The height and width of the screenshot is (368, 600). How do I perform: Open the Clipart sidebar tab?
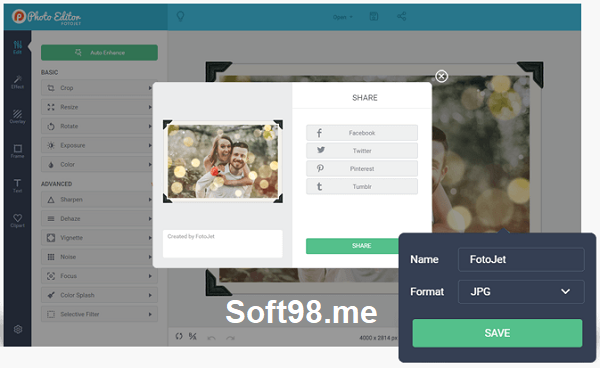[17, 220]
